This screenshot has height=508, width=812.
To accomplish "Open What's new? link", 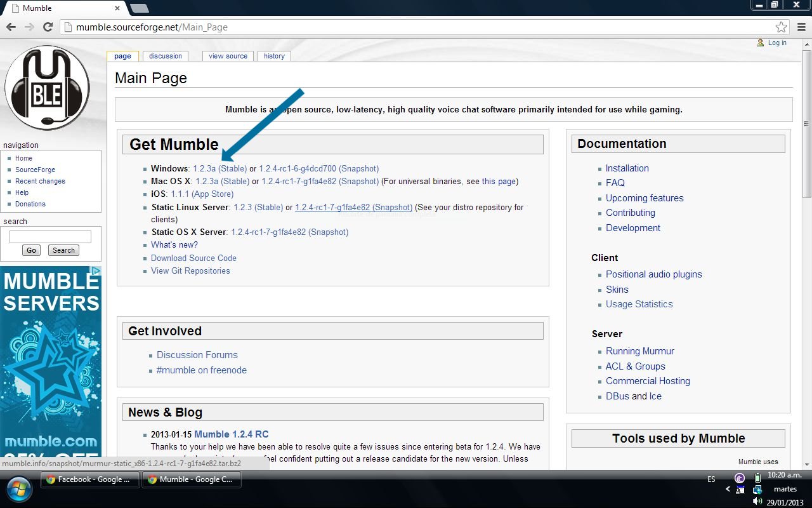I will (x=174, y=244).
